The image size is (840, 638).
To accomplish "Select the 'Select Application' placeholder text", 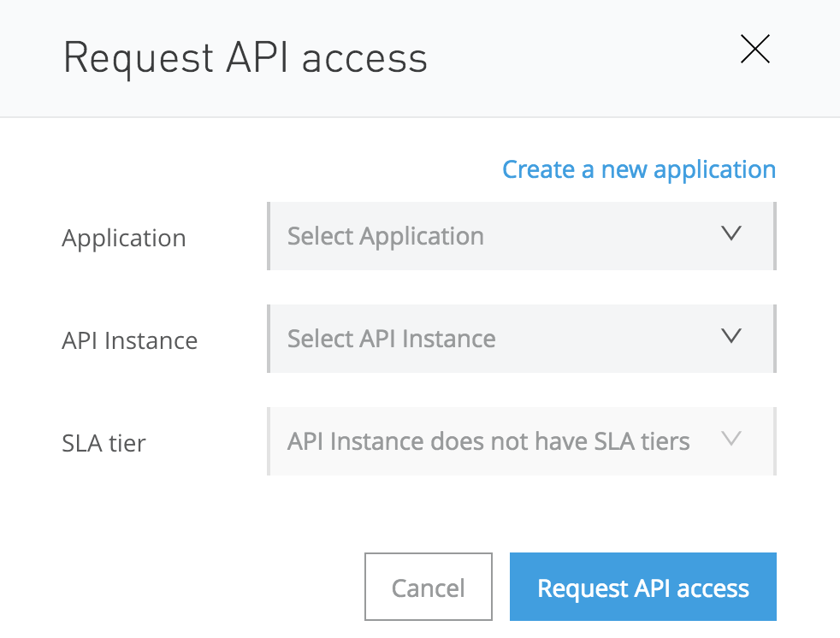I will tap(385, 236).
